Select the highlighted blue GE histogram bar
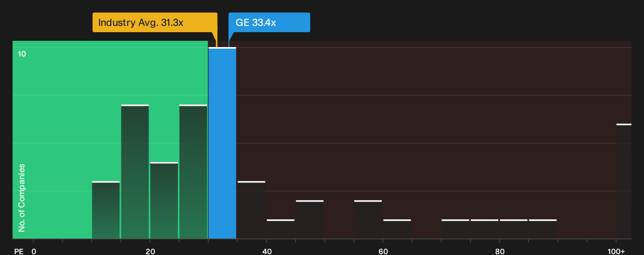Viewport: 644px width, 255px height. tap(222, 143)
